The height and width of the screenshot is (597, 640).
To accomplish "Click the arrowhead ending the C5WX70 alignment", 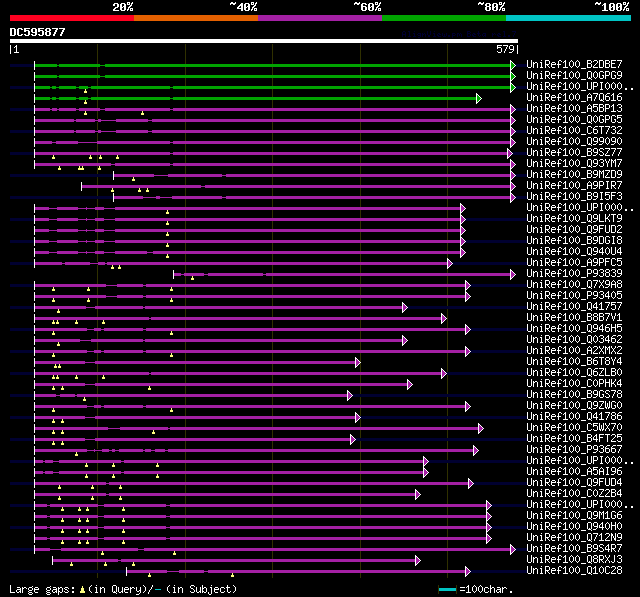I will pos(480,429).
